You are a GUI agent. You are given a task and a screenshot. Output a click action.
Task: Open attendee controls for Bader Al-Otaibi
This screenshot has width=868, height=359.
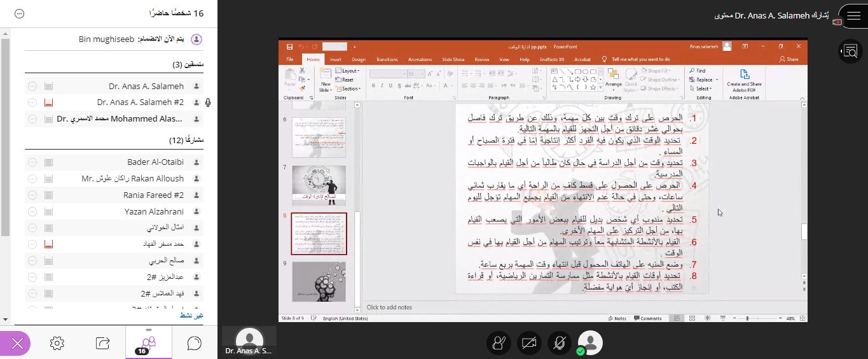tap(32, 162)
